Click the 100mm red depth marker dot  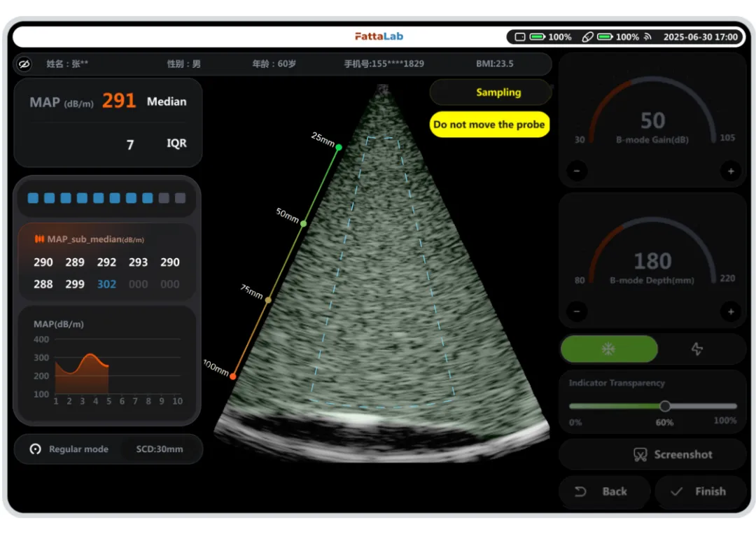click(233, 377)
